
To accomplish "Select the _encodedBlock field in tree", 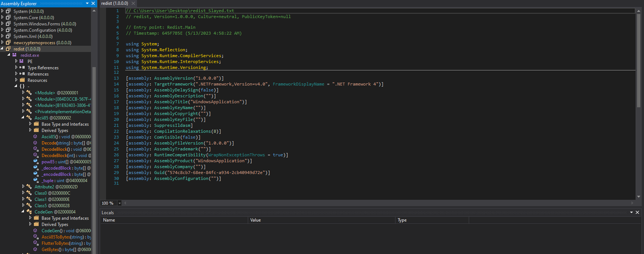I will point(67,174).
